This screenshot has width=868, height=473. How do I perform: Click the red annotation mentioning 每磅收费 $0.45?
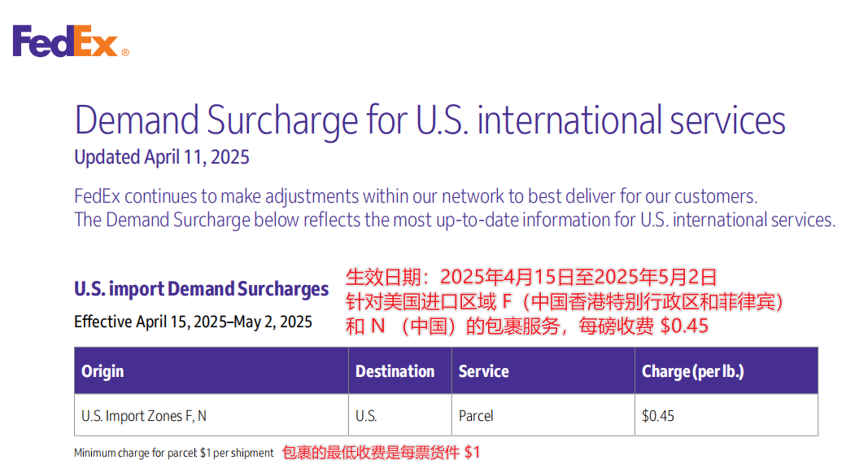tap(527, 327)
